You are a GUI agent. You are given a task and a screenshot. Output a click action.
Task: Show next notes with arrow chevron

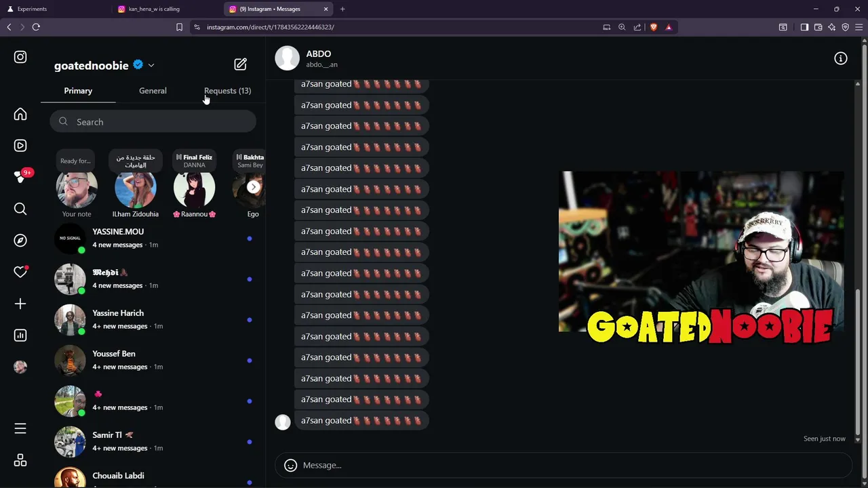[x=253, y=187]
